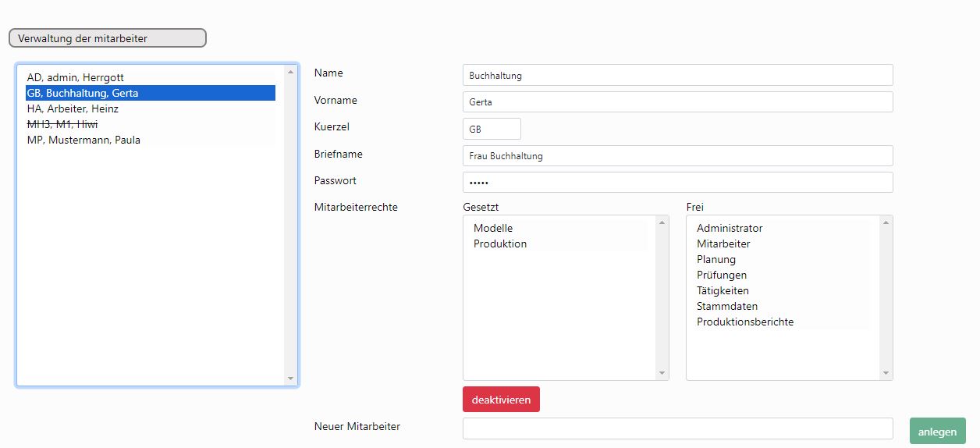Select MP, Mustermann, Paula from list
This screenshot has width=980, height=448.
click(83, 140)
